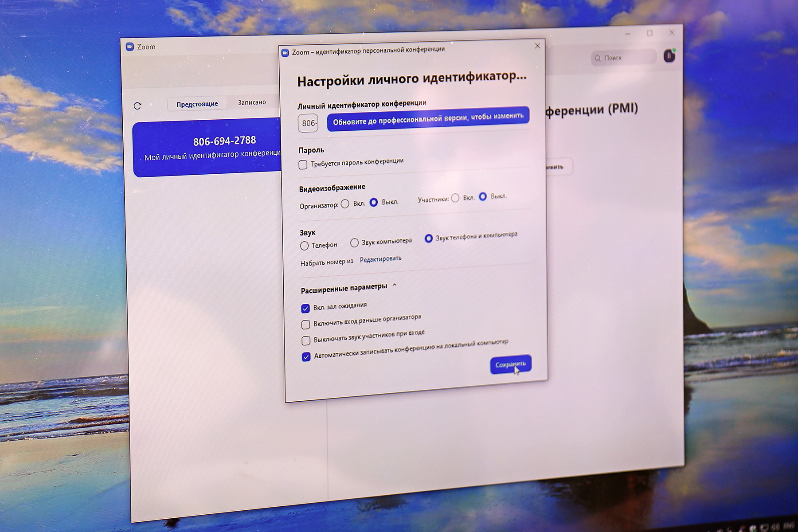Minimize the Zoom main window
Screen dimensions: 798x532
(628, 34)
